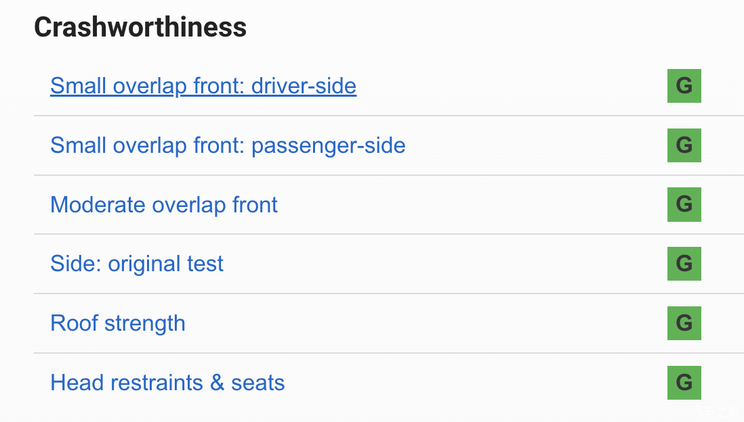Click the green G badge for Side: original test
744x422 pixels.
(684, 264)
